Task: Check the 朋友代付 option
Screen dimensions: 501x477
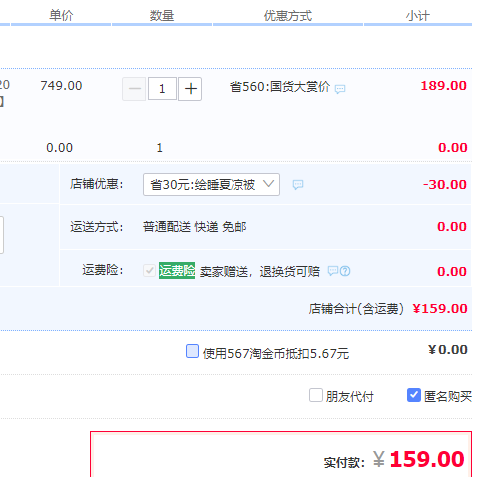Action: (316, 395)
